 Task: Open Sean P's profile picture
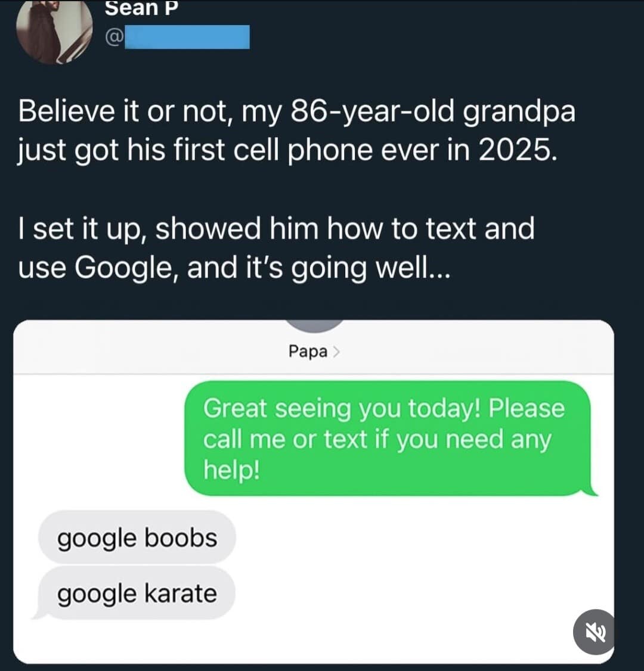click(54, 31)
